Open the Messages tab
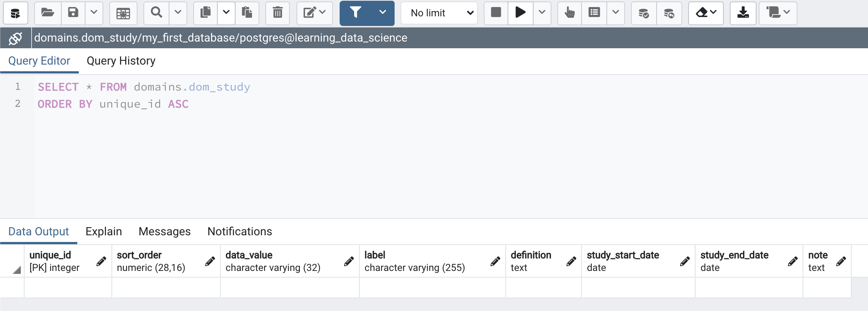Image resolution: width=868 pixels, height=311 pixels. click(x=164, y=232)
